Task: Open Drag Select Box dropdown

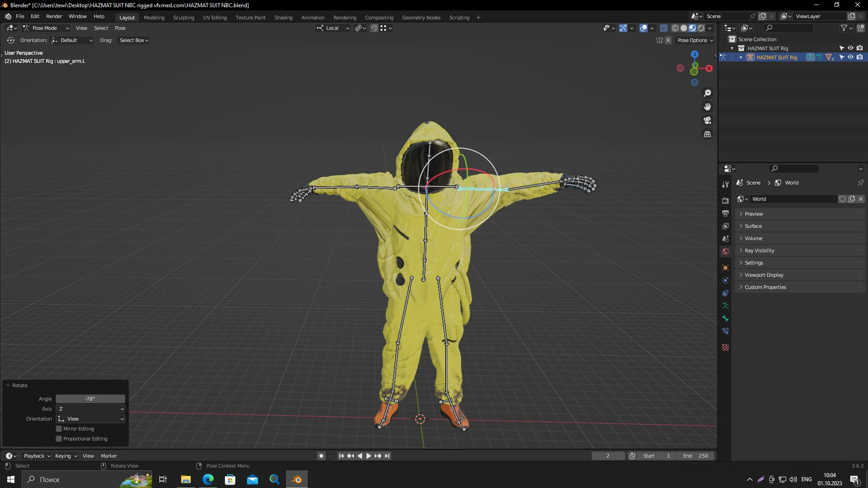Action: click(x=134, y=40)
